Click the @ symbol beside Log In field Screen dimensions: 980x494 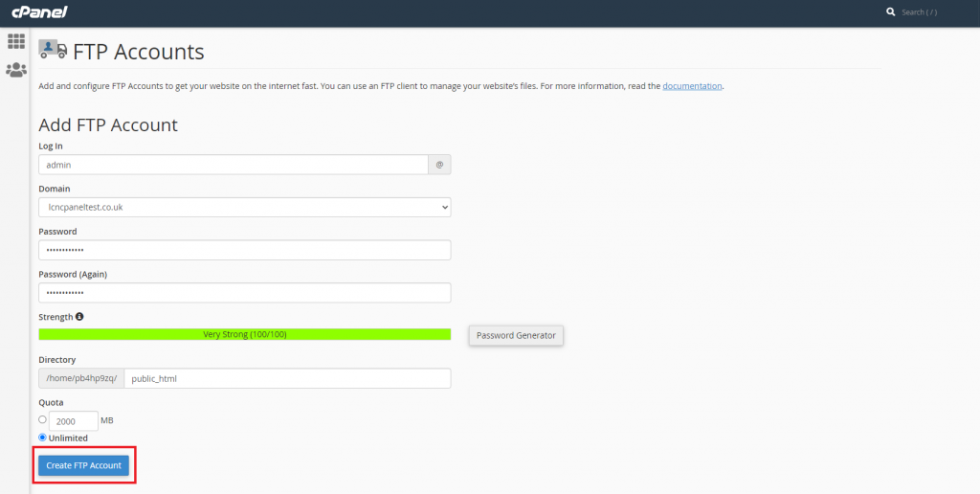point(439,165)
